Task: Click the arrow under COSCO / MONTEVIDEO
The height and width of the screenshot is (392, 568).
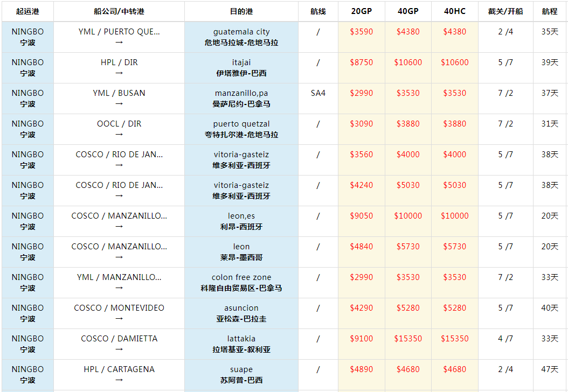Action: click(119, 319)
